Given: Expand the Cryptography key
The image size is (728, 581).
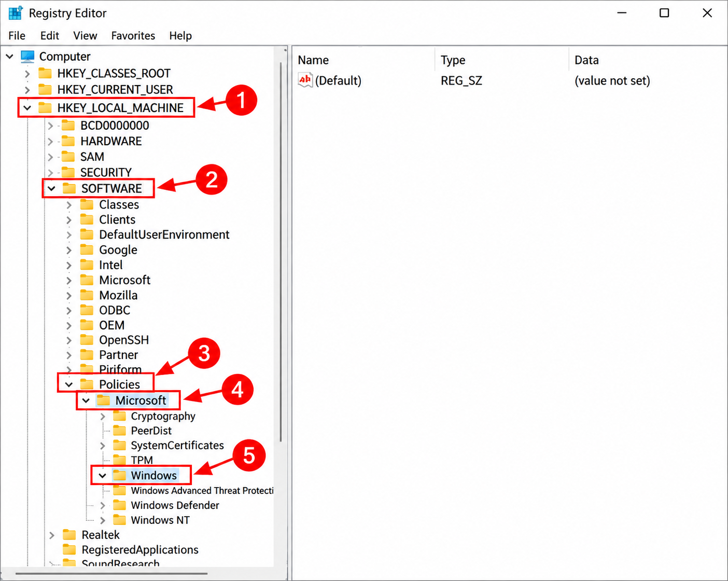Looking at the screenshot, I should tap(103, 416).
